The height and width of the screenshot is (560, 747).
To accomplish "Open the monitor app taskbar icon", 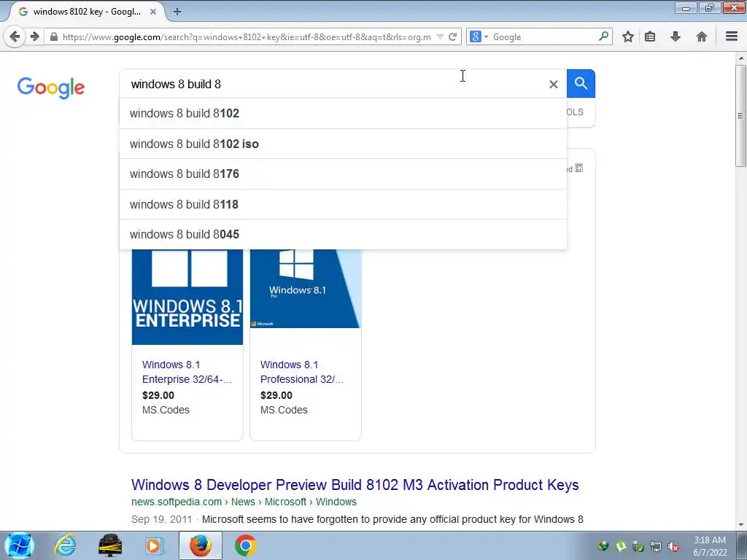I will pos(110,545).
